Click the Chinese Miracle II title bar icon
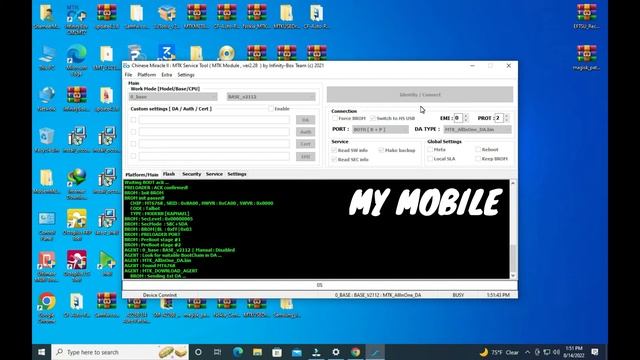640x360 pixels. pos(127,65)
